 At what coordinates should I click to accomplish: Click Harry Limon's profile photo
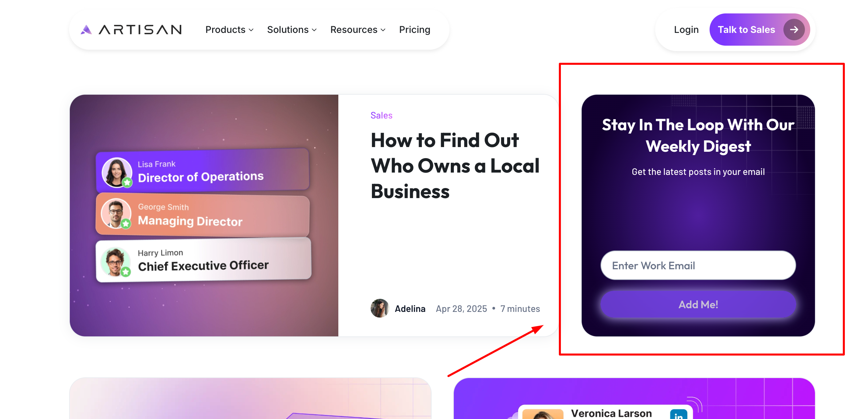coord(115,262)
